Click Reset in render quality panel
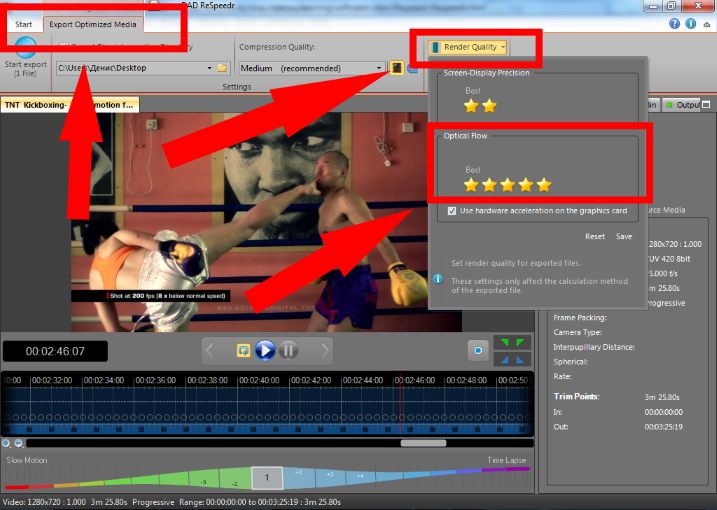The height and width of the screenshot is (510, 717). coord(595,237)
